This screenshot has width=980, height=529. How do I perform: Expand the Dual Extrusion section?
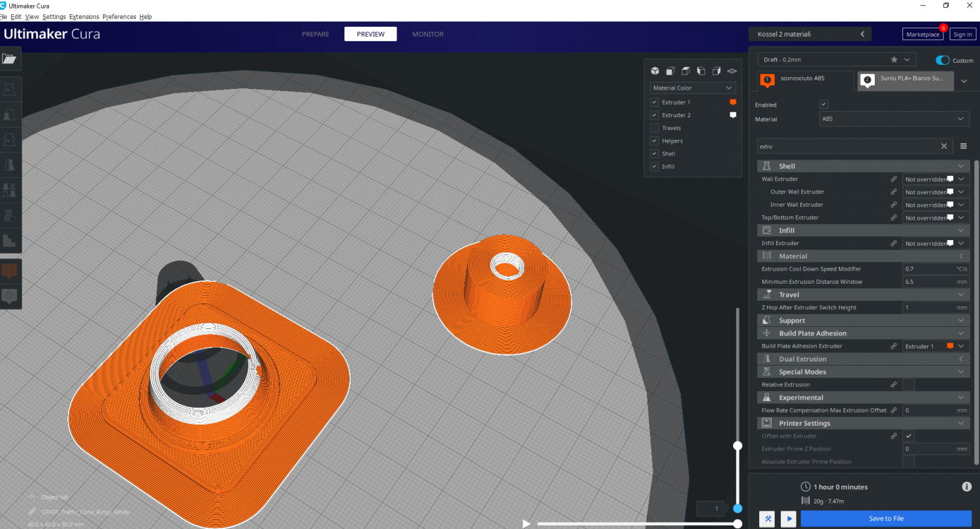pyautogui.click(x=864, y=359)
